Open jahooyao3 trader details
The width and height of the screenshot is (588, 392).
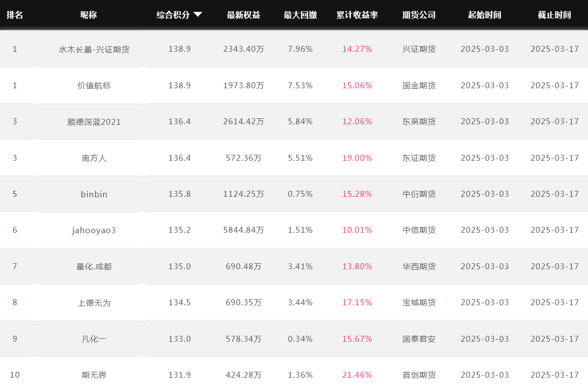coord(94,230)
